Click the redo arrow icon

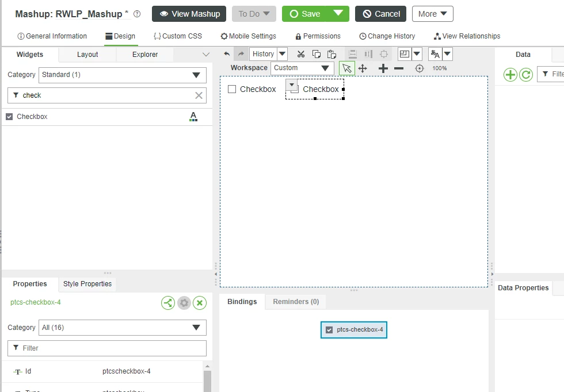(x=241, y=54)
